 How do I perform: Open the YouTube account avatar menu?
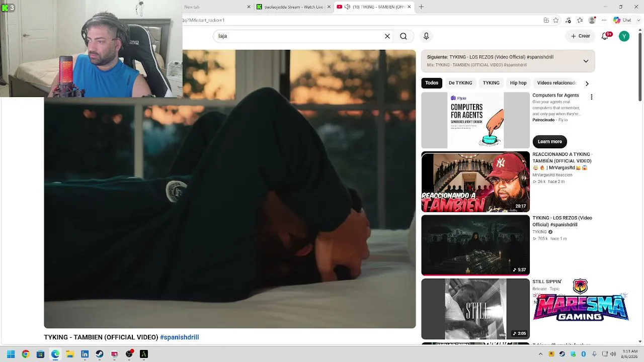point(624,36)
